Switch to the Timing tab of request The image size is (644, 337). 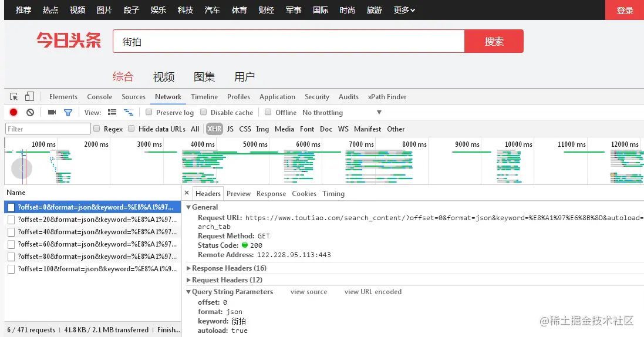click(333, 194)
